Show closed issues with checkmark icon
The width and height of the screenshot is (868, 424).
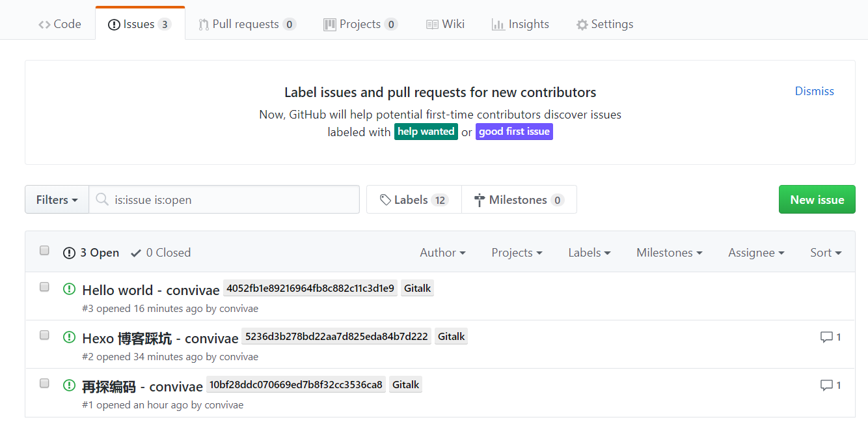pyautogui.click(x=136, y=253)
